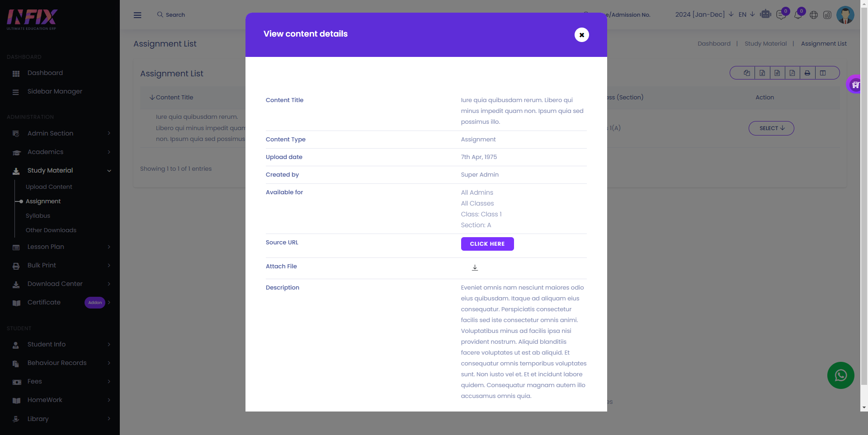
Task: Open the SELECT action dropdown
Action: pyautogui.click(x=771, y=128)
